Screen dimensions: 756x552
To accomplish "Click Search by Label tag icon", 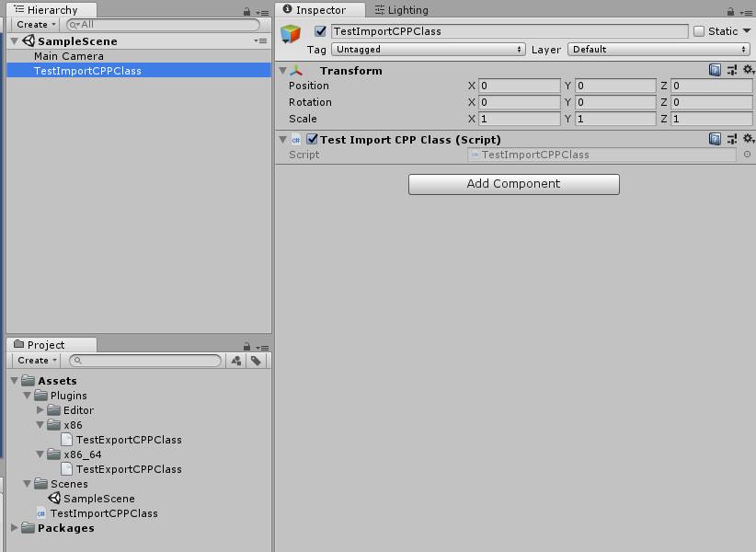I will [x=256, y=361].
